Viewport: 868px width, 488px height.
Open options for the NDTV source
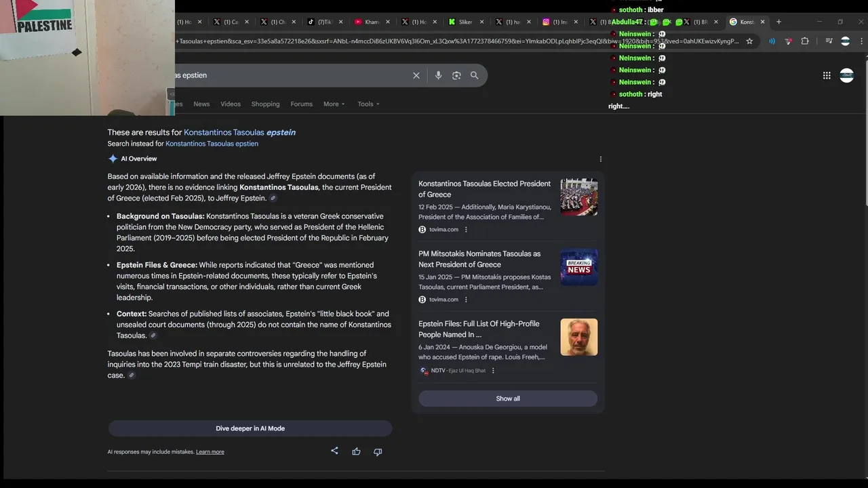(x=493, y=371)
